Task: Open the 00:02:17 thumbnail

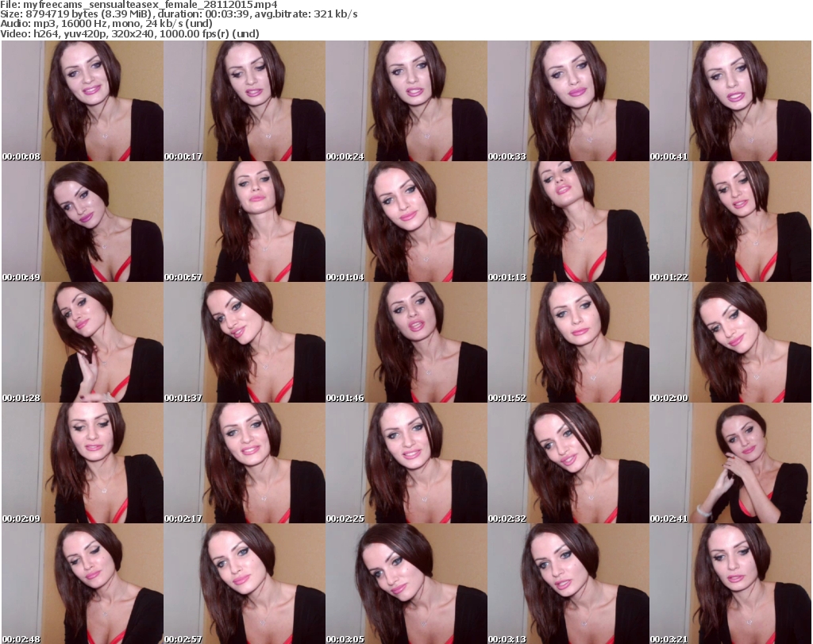Action: click(x=245, y=463)
